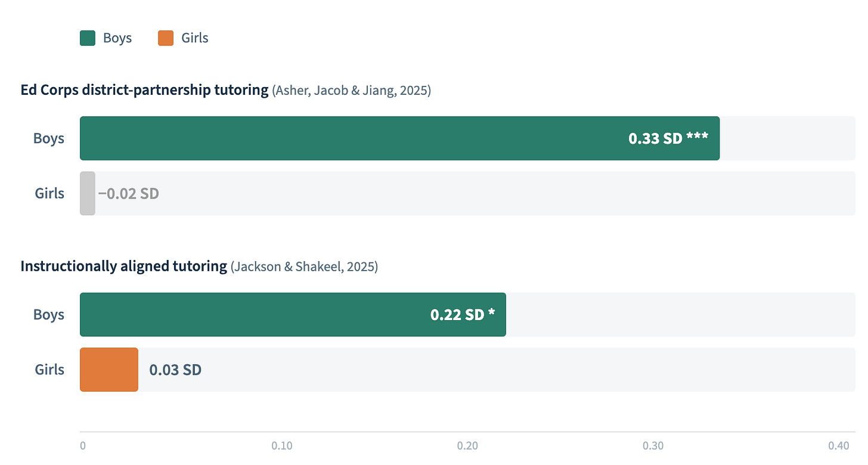Select the "Boys" legend label text
Viewport: 868px width, 465px height.
(117, 38)
